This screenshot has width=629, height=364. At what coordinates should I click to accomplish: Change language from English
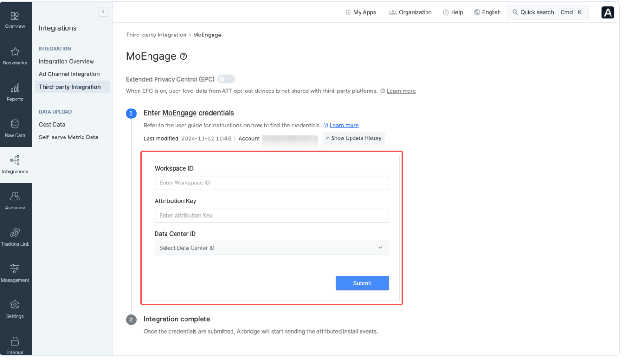(x=488, y=12)
